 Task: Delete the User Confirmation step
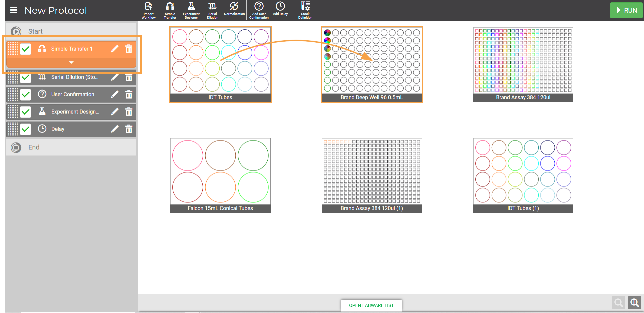tap(129, 95)
